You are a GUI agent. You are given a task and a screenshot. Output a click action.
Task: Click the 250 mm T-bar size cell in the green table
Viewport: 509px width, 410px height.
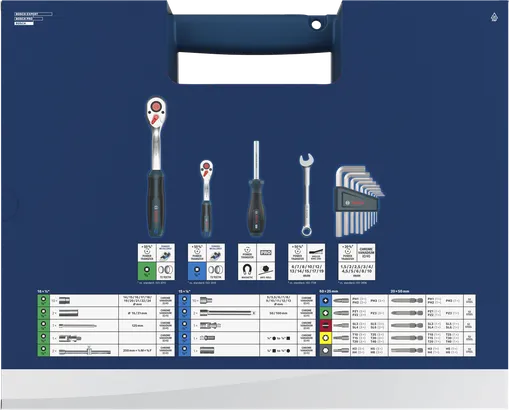click(x=137, y=350)
